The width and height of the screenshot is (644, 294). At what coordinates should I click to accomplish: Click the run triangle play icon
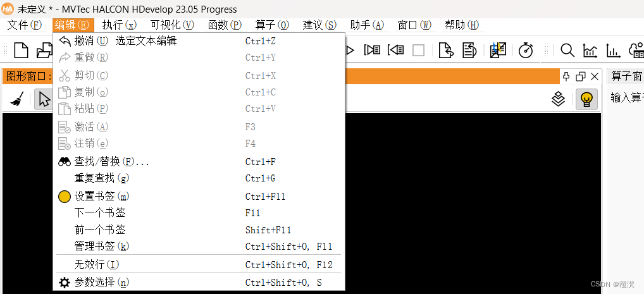pos(350,51)
